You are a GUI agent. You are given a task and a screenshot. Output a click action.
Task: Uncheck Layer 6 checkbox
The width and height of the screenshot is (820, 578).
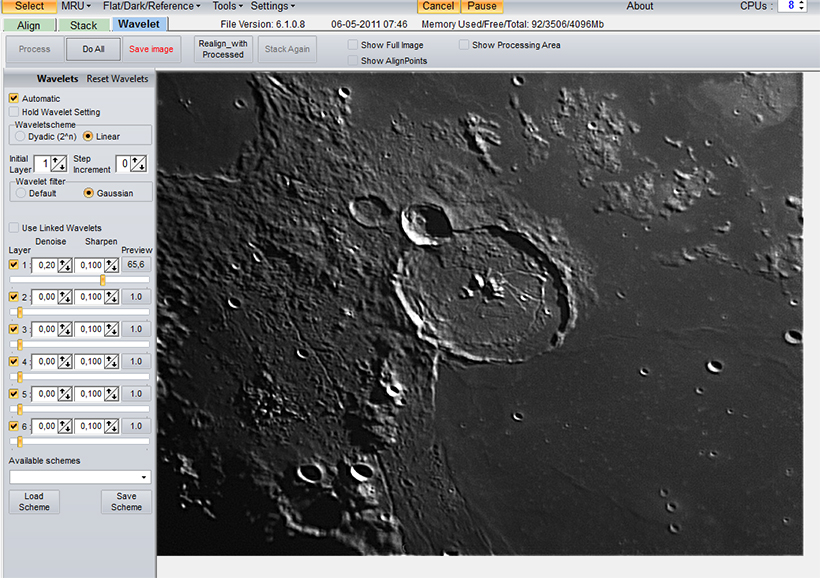(x=14, y=426)
